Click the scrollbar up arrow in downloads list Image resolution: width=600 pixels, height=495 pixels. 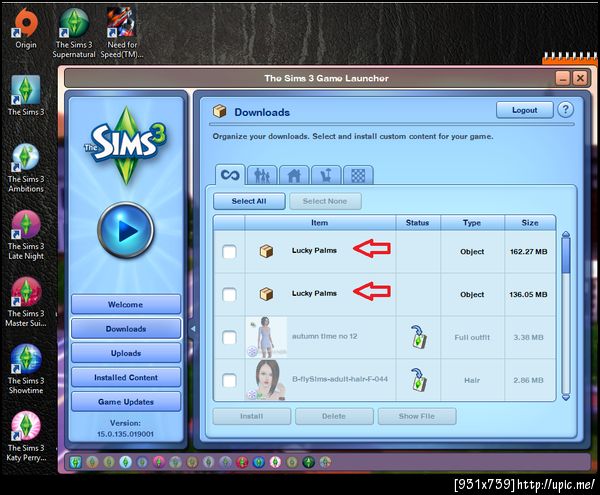(x=566, y=234)
